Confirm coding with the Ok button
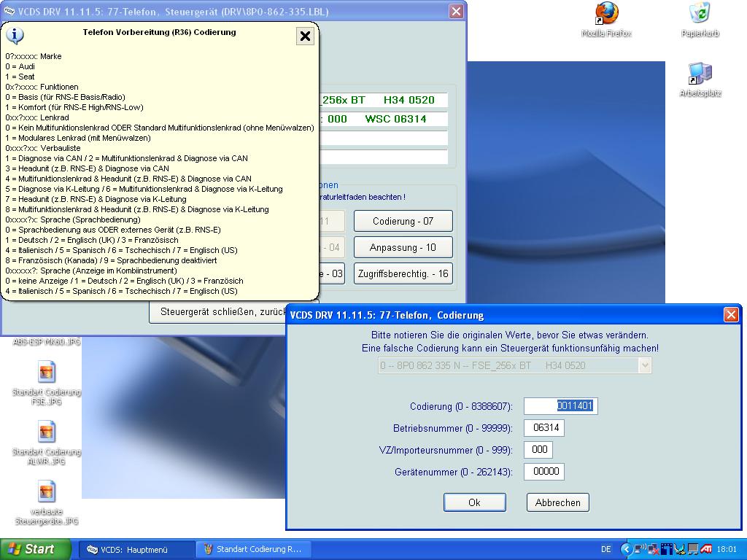Viewport: 747px width, 560px height. click(474, 502)
